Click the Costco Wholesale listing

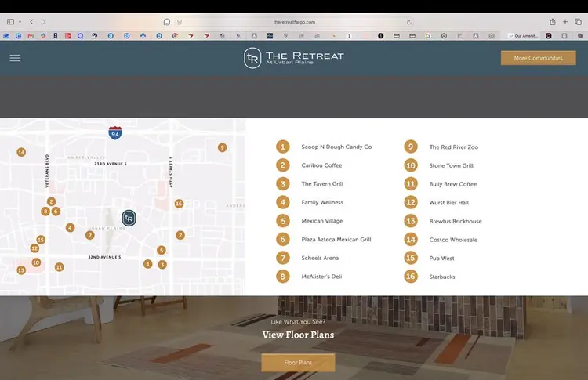pos(453,240)
